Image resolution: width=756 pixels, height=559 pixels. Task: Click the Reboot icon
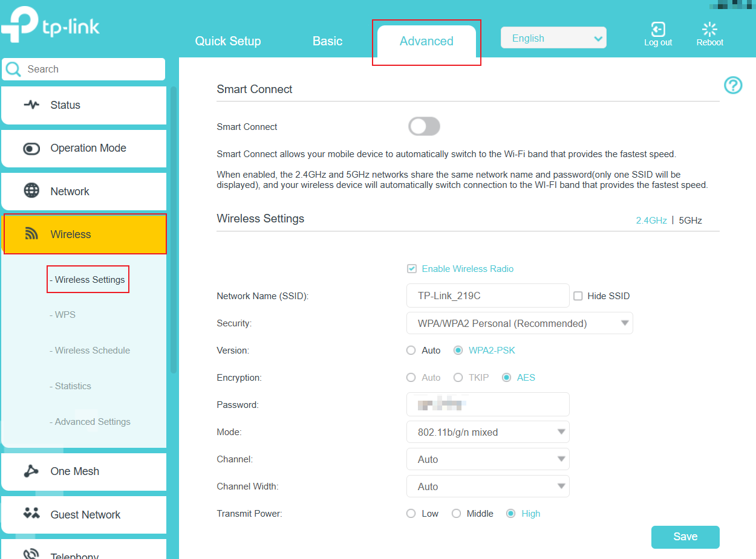[709, 29]
